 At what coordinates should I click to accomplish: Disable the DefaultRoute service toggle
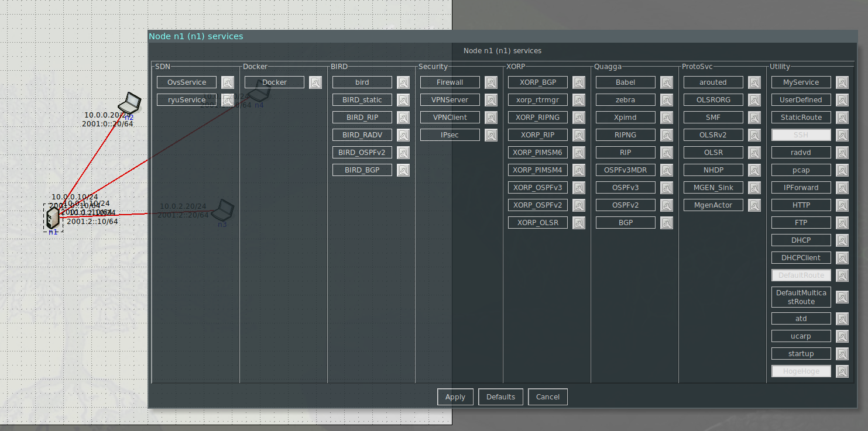tap(801, 275)
